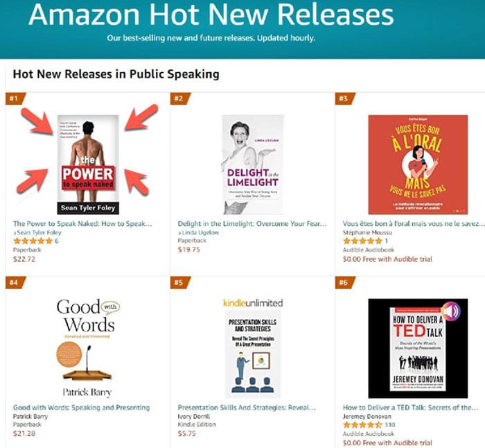
Task: Click the #1 rank badge
Action: click(14, 98)
